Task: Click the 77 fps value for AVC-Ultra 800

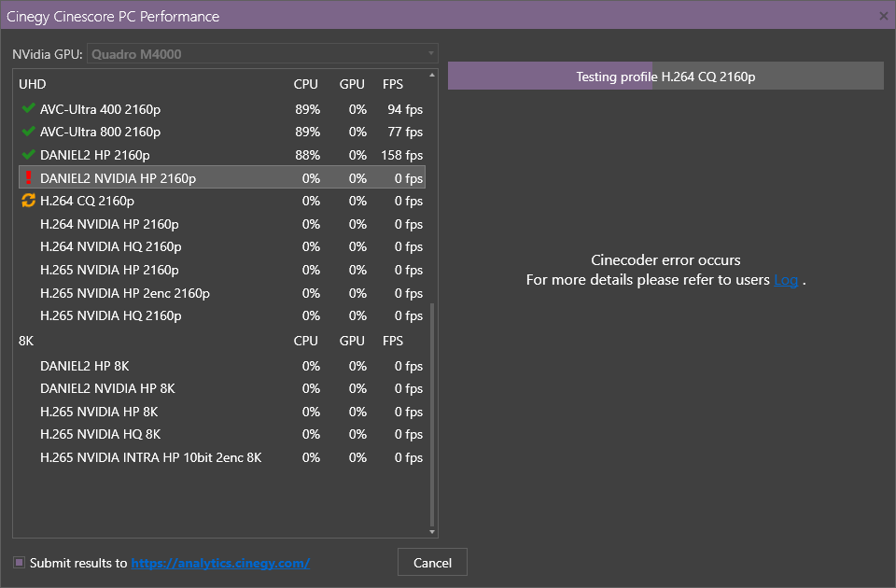Action: 405,132
